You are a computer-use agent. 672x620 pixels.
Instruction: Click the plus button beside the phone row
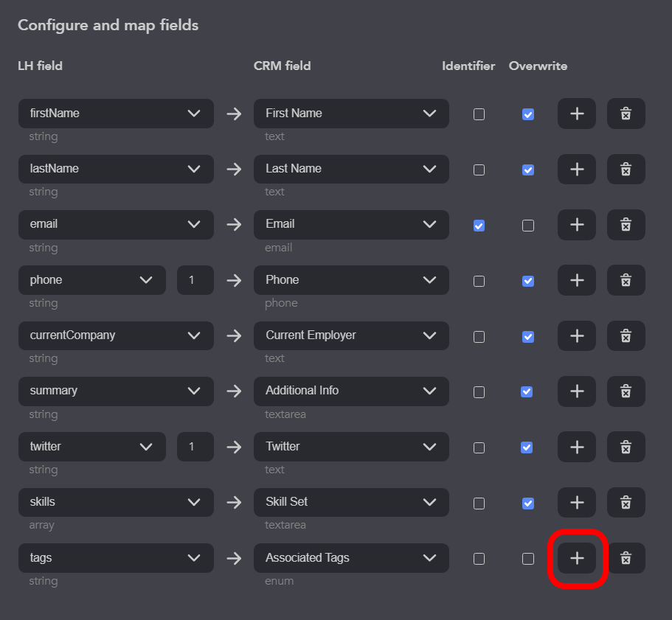tap(576, 280)
